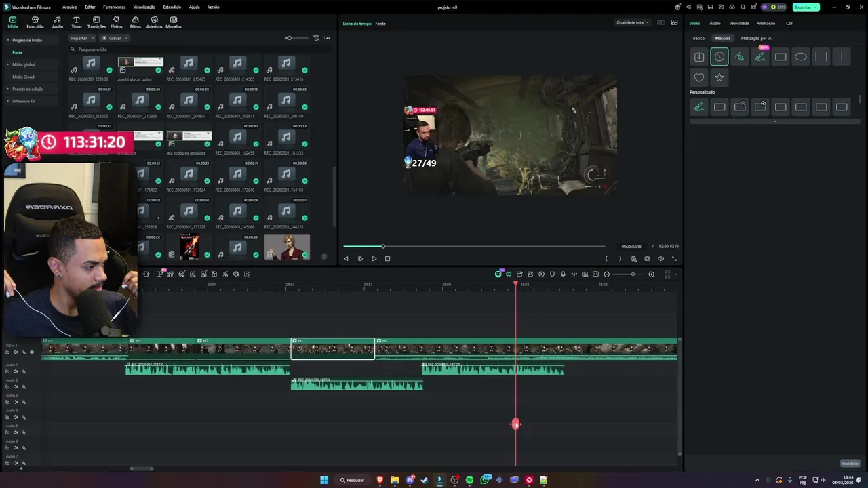Expand the Presets de edição tree item

[8, 89]
